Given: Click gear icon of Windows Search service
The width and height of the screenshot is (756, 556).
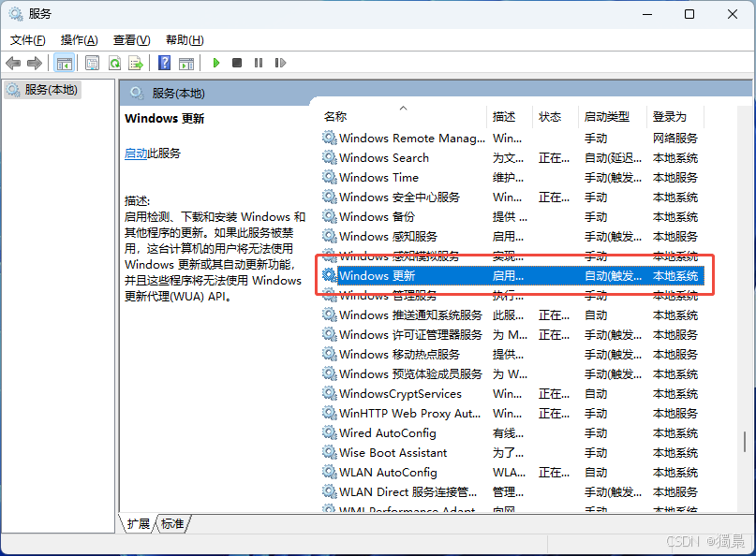Looking at the screenshot, I should click(x=330, y=157).
